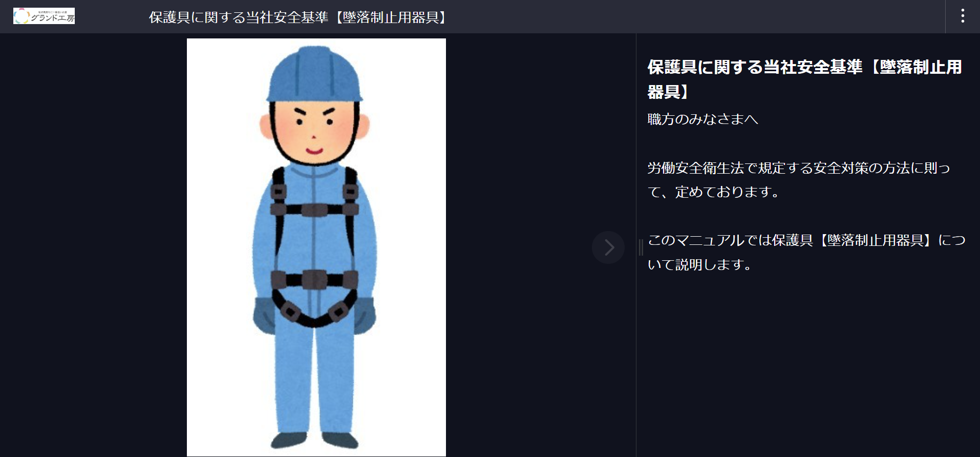Image resolution: width=980 pixels, height=457 pixels.
Task: Select the header title 保護具に関する当社安全基準
Action: 239,17
